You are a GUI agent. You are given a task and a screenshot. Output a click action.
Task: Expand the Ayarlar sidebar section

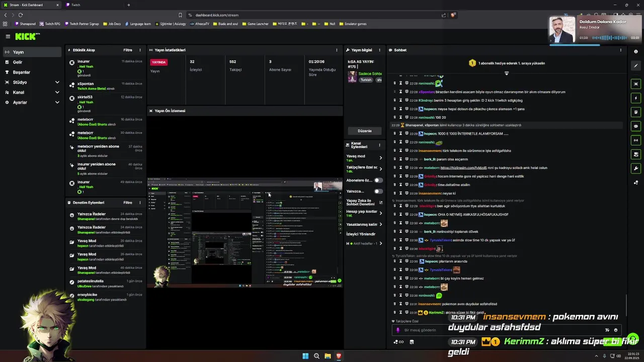[x=31, y=102]
